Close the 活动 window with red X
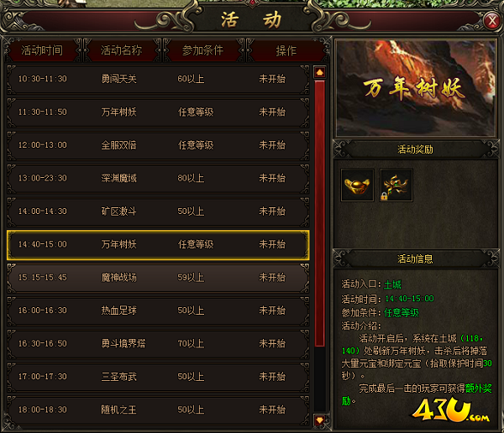The width and height of the screenshot is (504, 433). pos(491,21)
